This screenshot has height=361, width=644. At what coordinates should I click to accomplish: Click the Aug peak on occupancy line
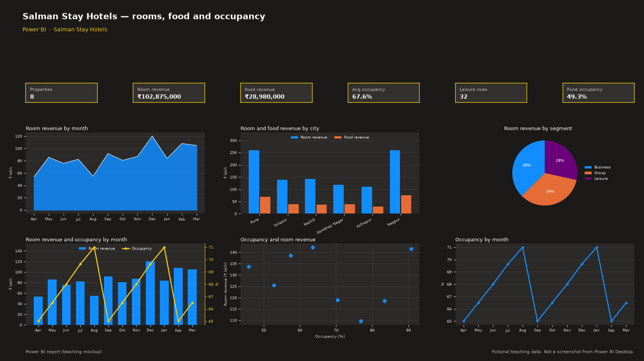pyautogui.click(x=523, y=247)
